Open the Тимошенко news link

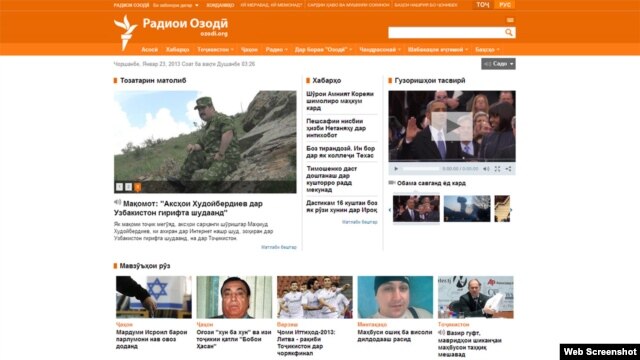click(331, 179)
